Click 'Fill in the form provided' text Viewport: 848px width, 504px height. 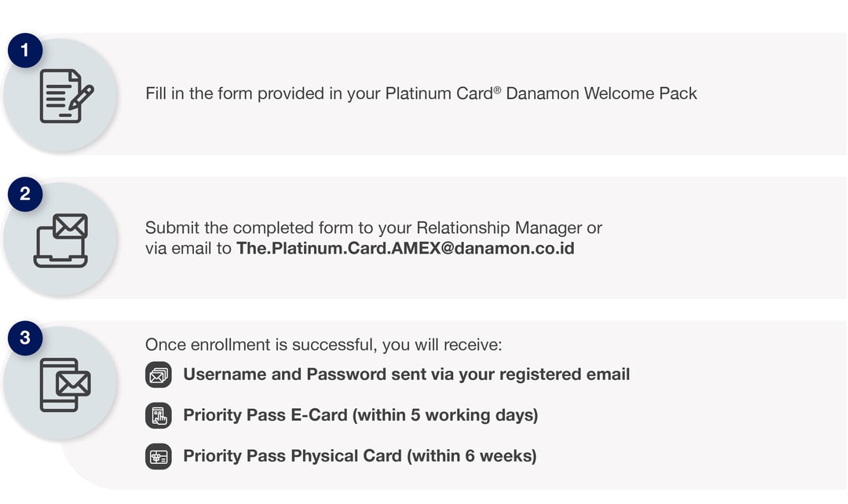(x=235, y=93)
